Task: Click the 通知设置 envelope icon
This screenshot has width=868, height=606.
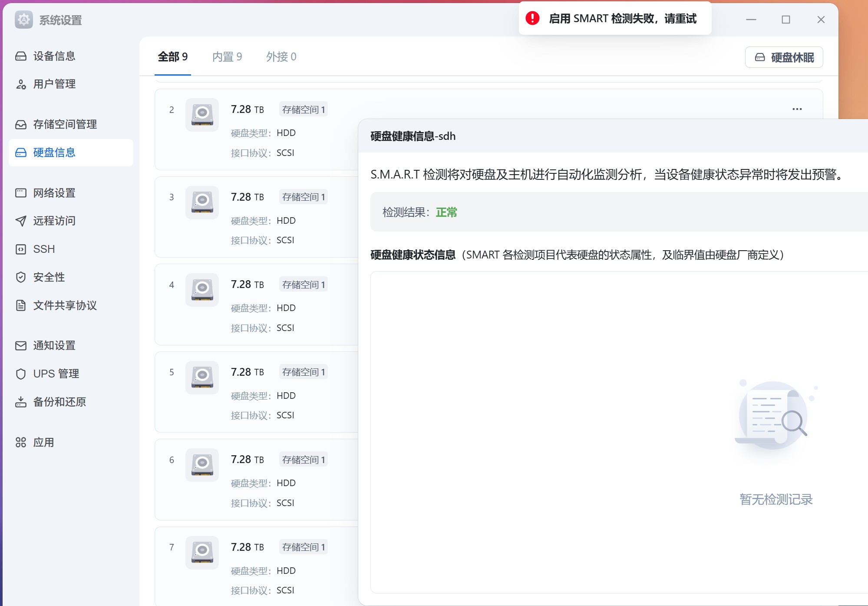Action: click(x=21, y=345)
